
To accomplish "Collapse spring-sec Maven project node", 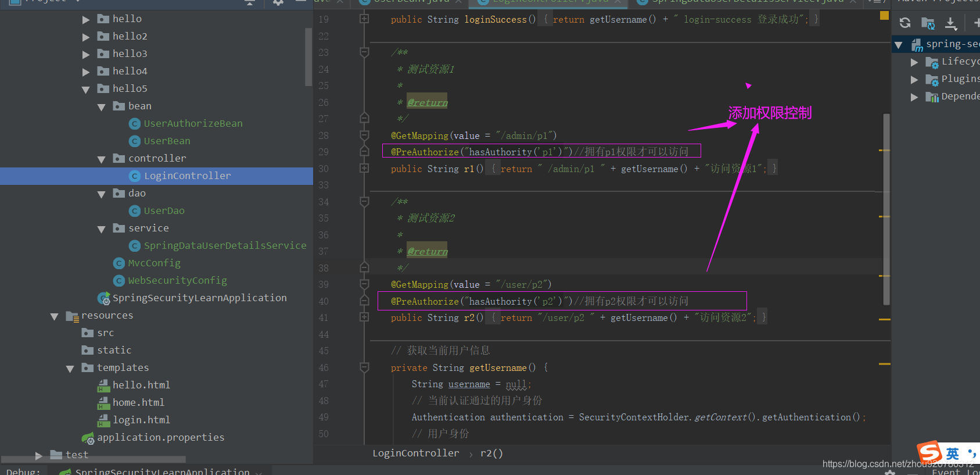I will pyautogui.click(x=899, y=45).
